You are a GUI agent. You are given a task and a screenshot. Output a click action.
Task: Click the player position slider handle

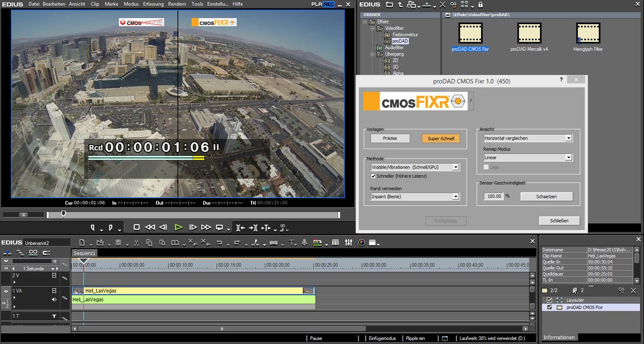(63, 214)
